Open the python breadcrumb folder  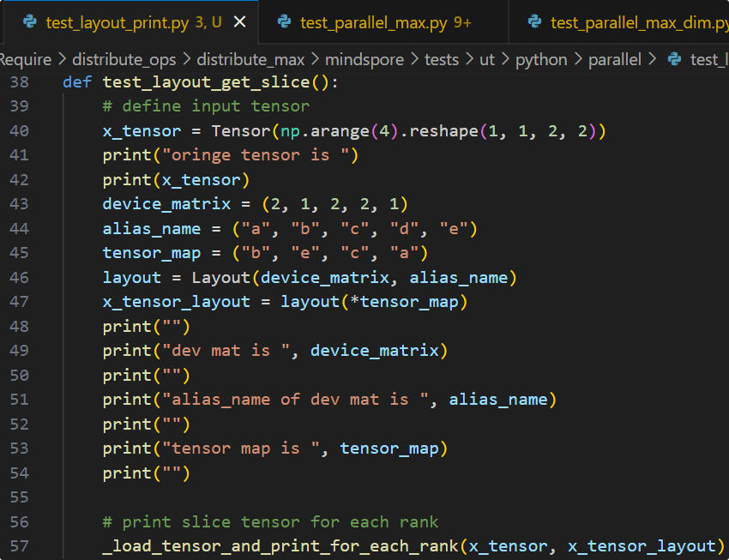pyautogui.click(x=541, y=59)
